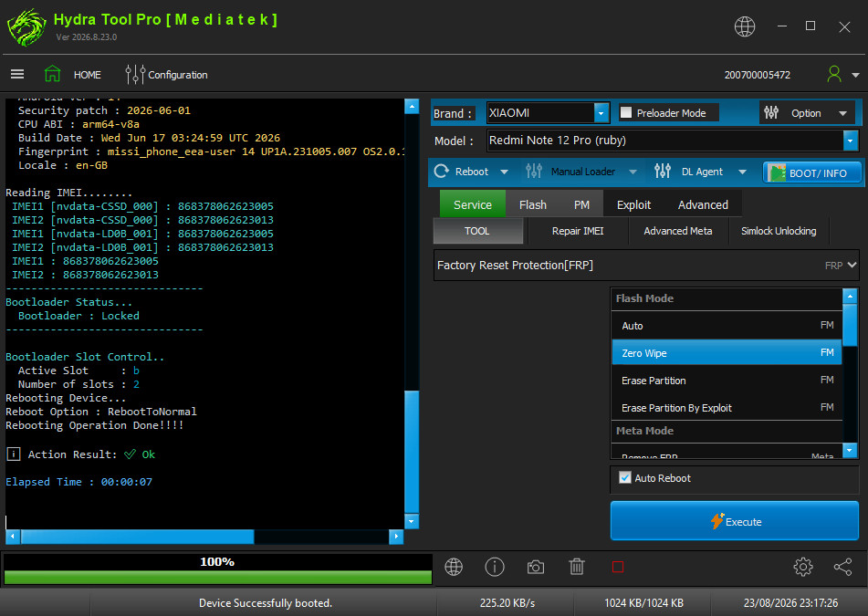This screenshot has height=616, width=868.
Task: Switch to the Flash tab
Action: click(x=532, y=204)
